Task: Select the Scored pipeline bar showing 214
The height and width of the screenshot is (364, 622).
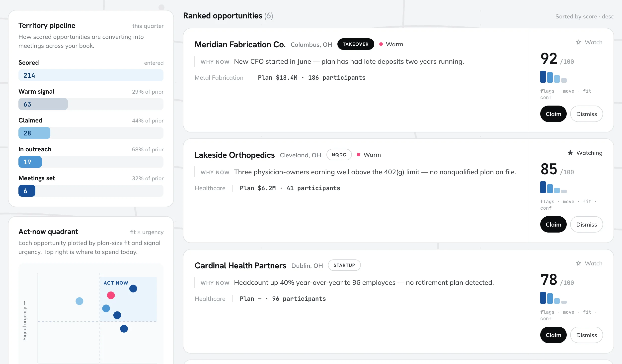Action: tap(91, 75)
